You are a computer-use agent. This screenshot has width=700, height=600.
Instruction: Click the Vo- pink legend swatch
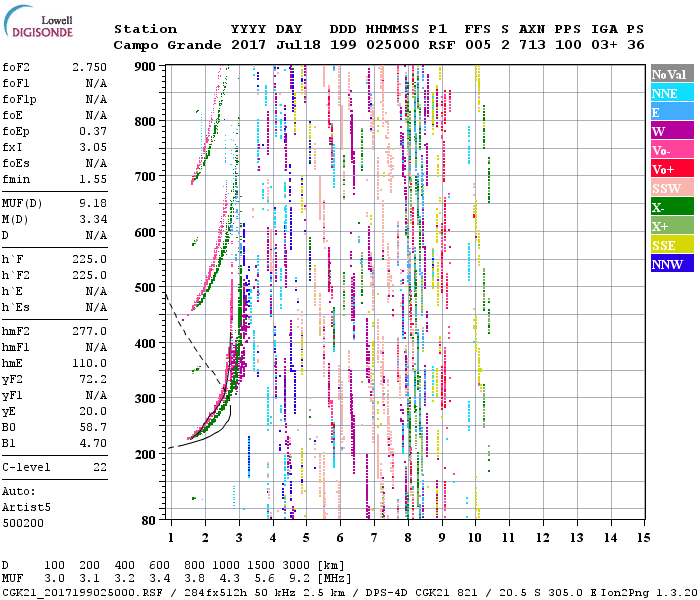[672, 150]
